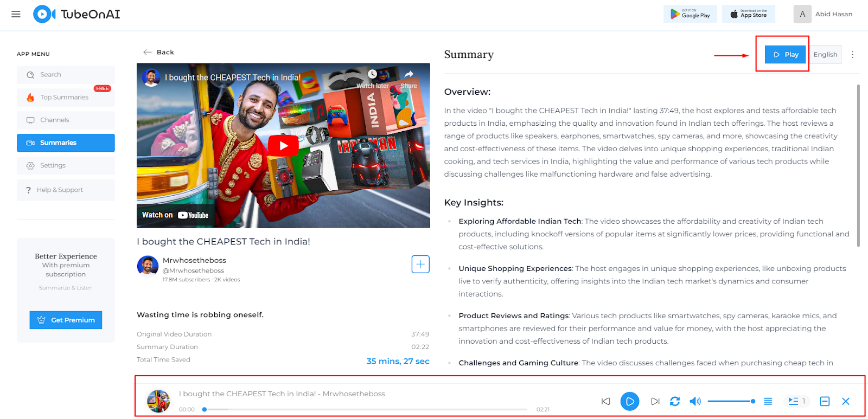Close the audio player bar

846,401
